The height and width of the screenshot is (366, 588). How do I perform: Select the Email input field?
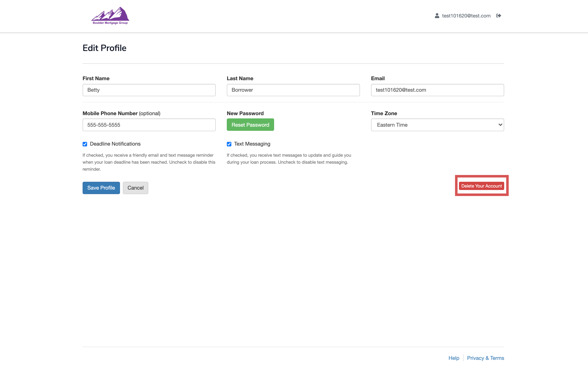coord(437,90)
